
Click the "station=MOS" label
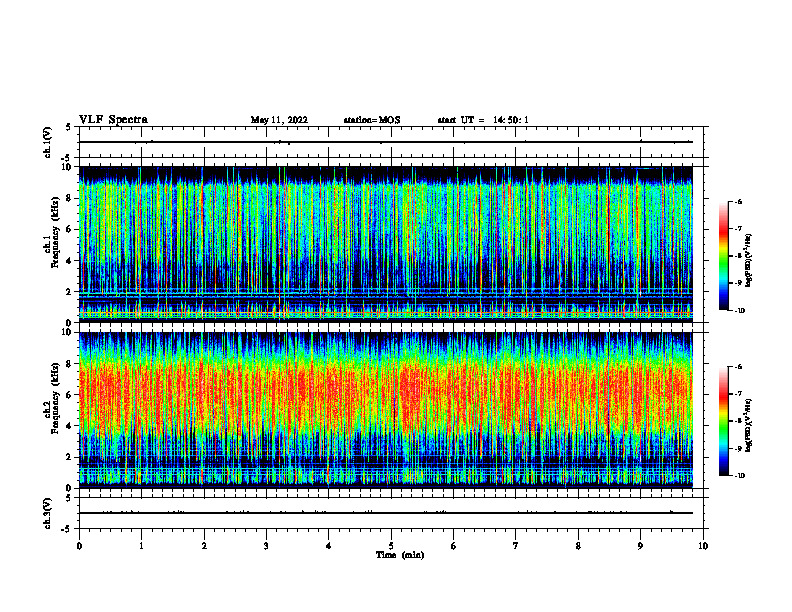[x=372, y=120]
